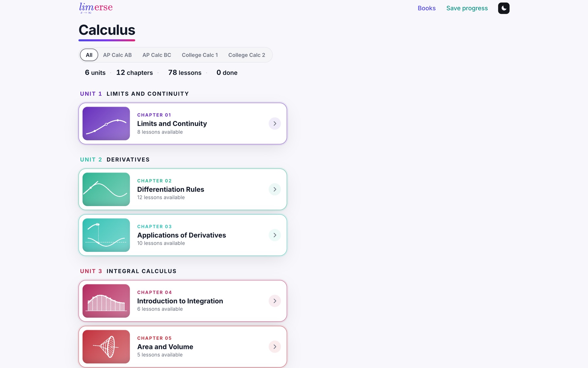This screenshot has width=588, height=368.
Task: Click the 10 lessons available label
Action: [161, 243]
